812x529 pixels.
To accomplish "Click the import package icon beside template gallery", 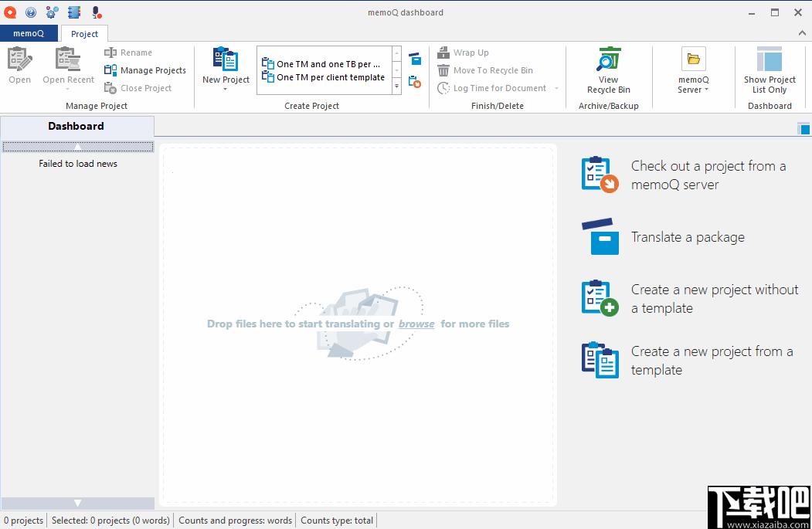I will (x=415, y=58).
